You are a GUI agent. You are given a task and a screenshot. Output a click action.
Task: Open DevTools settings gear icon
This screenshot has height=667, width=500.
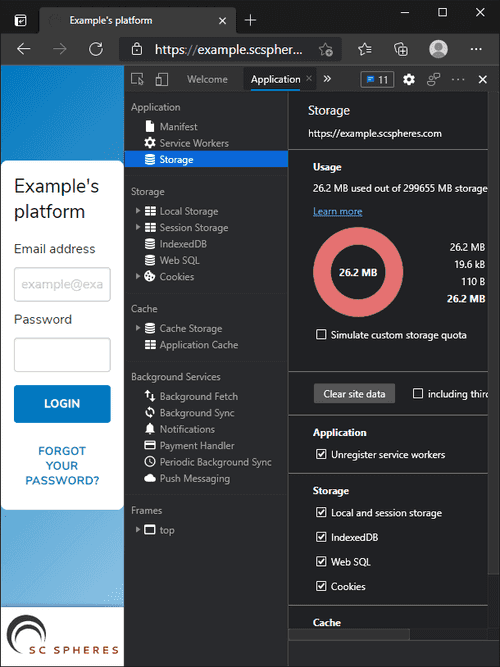409,80
